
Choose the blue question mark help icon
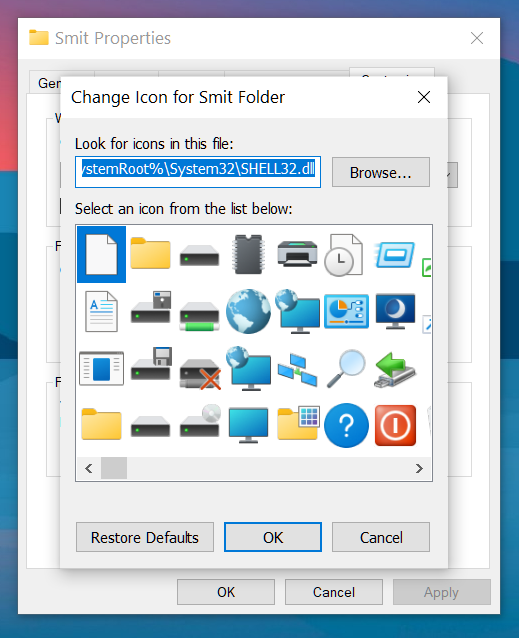[x=347, y=426]
